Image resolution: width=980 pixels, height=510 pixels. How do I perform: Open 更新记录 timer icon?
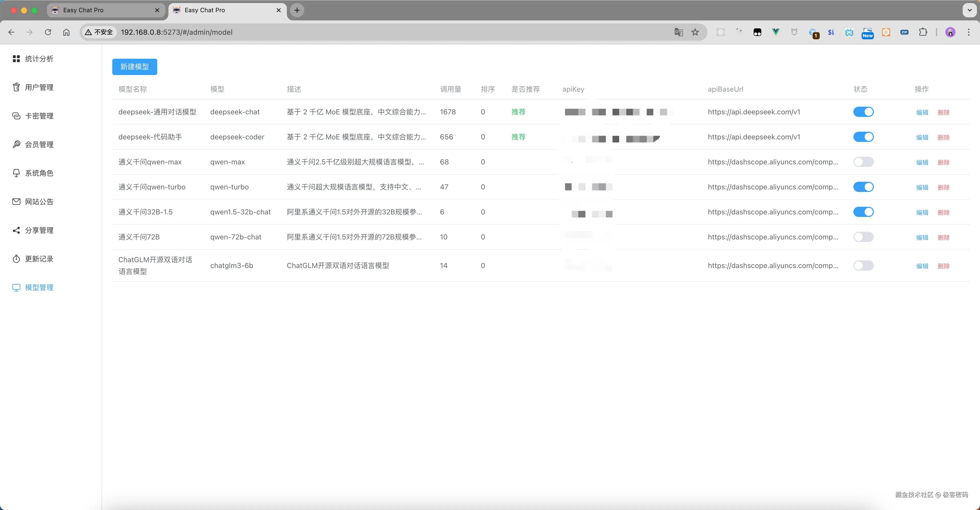[x=16, y=259]
